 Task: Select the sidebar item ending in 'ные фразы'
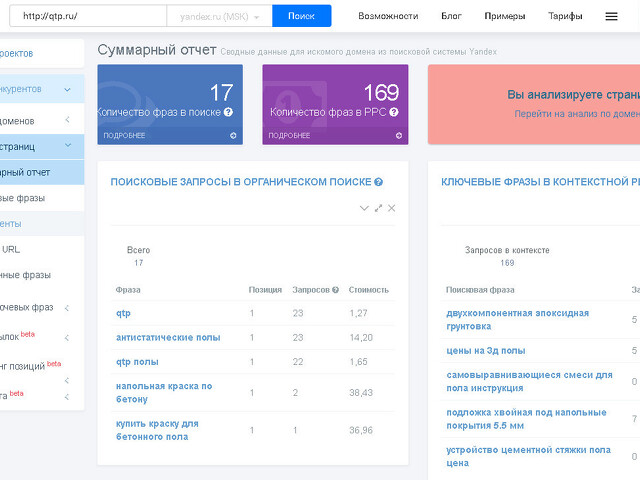point(42,275)
